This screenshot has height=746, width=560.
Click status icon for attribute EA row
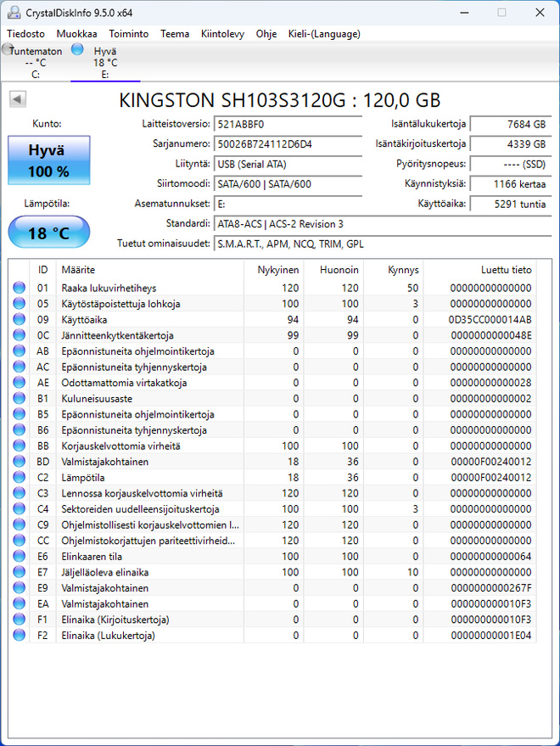click(19, 603)
